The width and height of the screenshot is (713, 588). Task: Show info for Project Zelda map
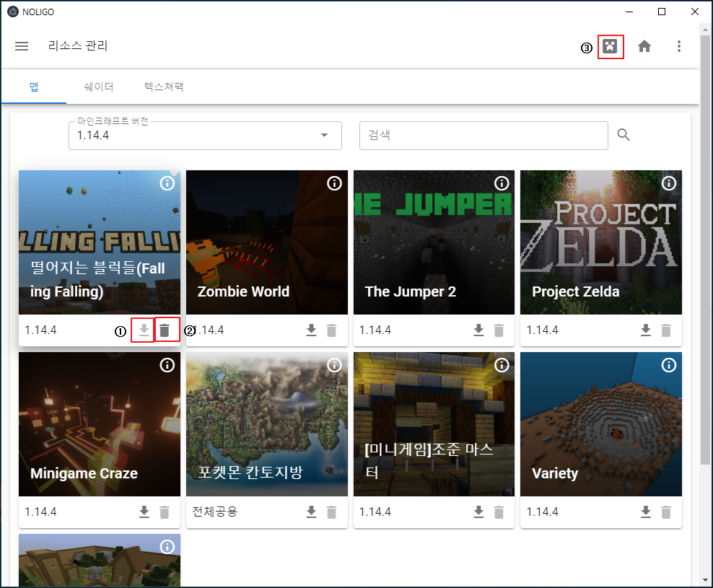pos(669,183)
